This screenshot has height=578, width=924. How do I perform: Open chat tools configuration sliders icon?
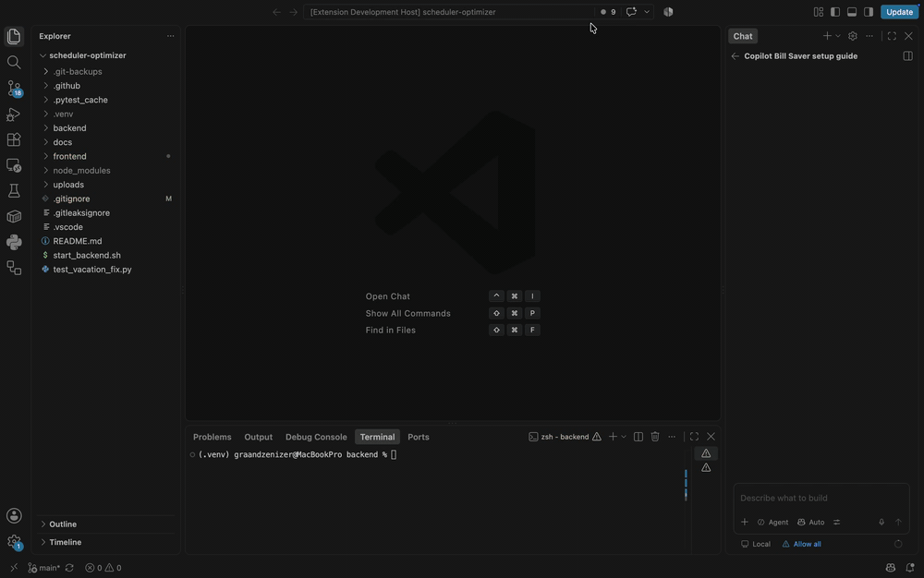click(836, 522)
